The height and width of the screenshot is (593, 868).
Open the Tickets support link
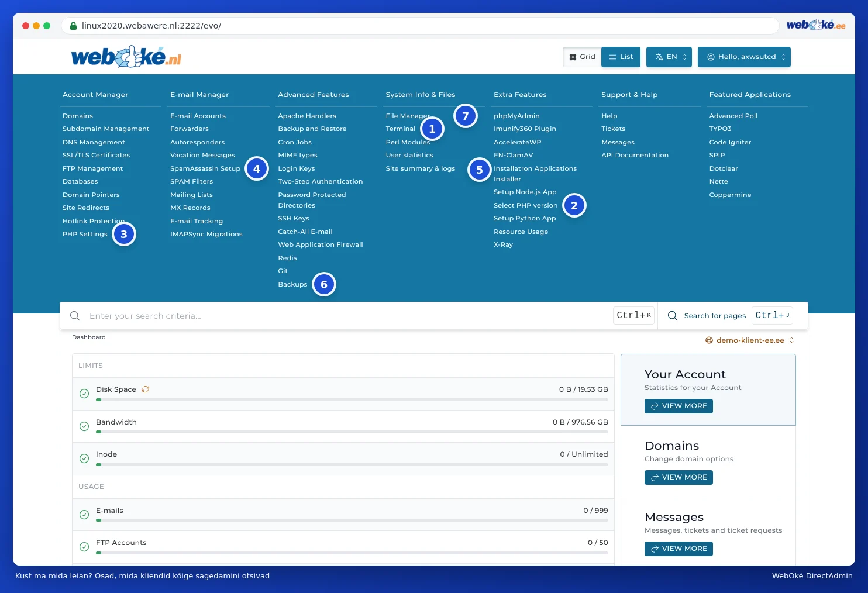[x=613, y=129]
